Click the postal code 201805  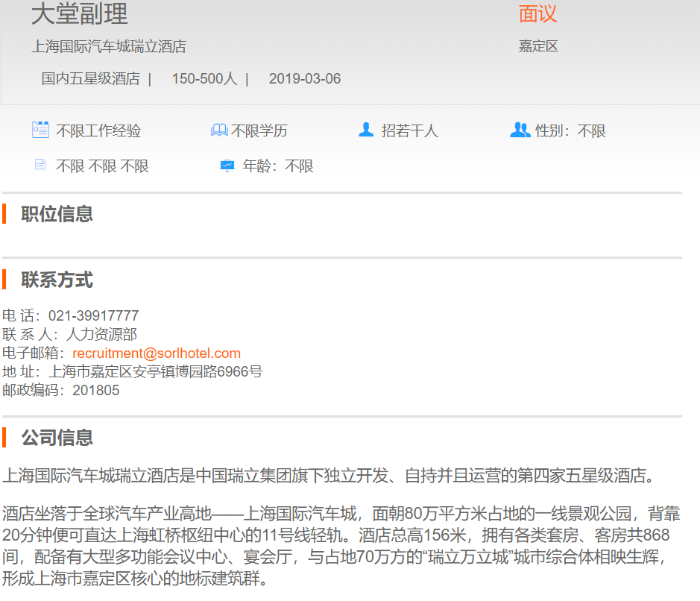(x=95, y=390)
